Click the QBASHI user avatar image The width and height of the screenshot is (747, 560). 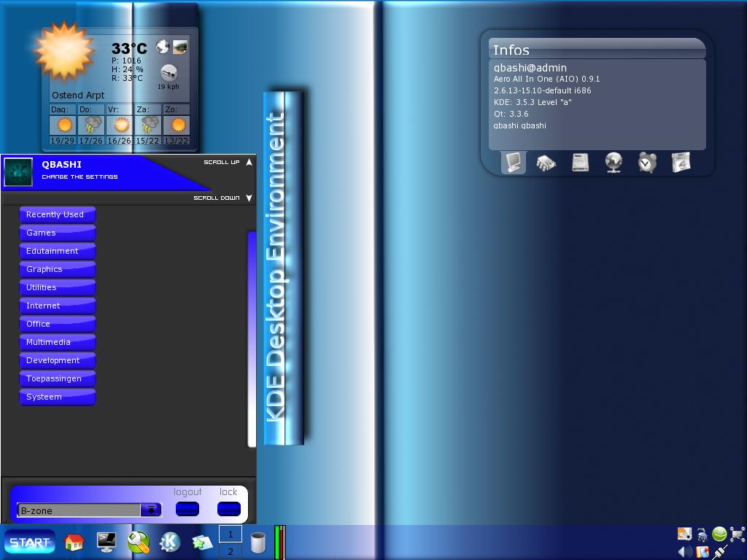point(18,171)
